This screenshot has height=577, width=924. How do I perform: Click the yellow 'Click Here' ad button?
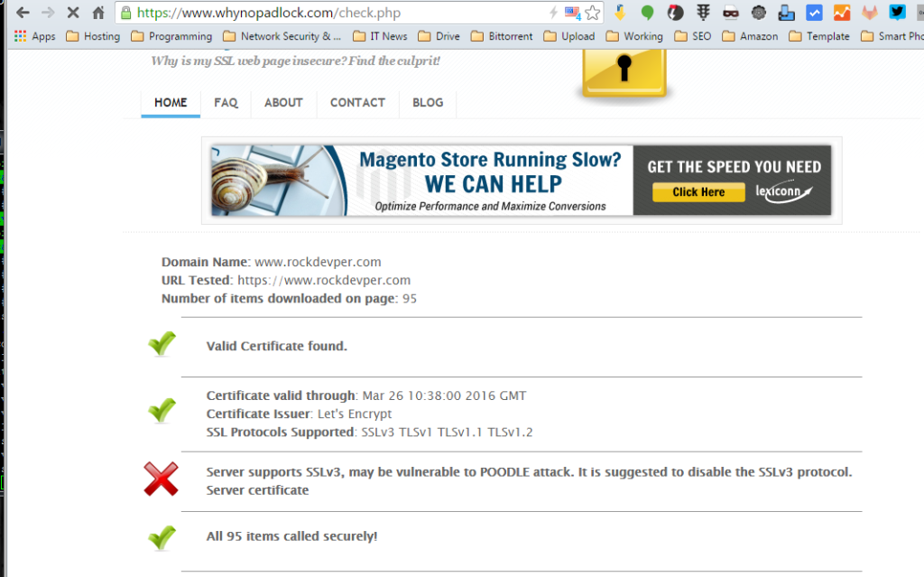(x=698, y=191)
